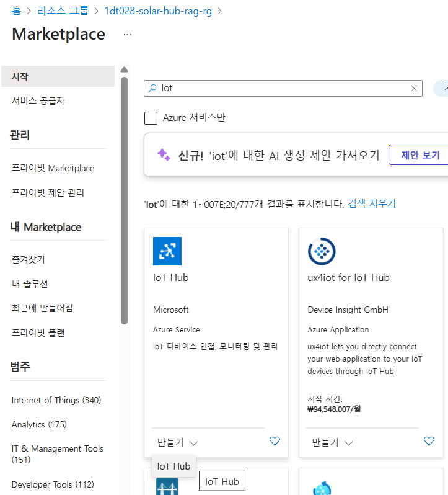Click the boxed IoT Hub title on lower card

pyautogui.click(x=222, y=481)
